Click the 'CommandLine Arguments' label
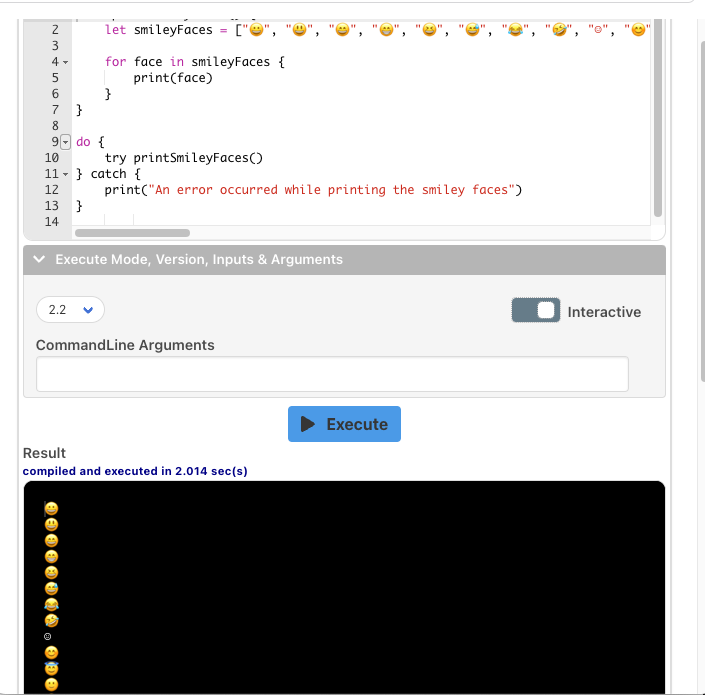This screenshot has height=695, width=705. 125,345
